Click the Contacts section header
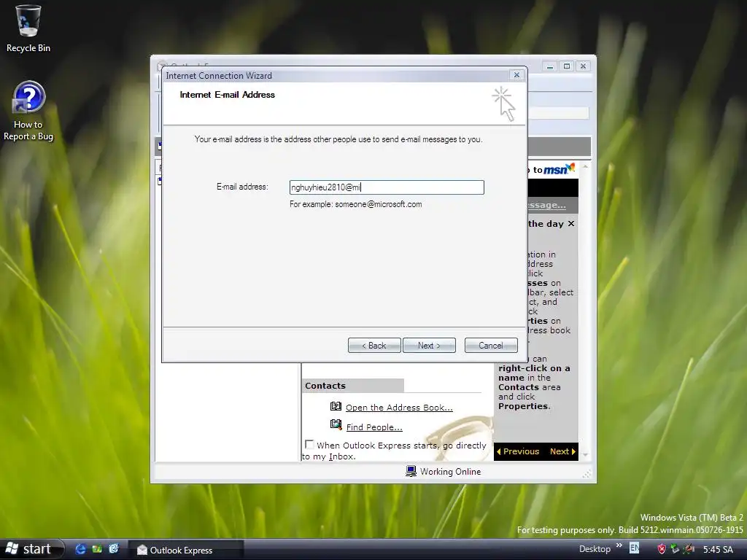 click(352, 386)
